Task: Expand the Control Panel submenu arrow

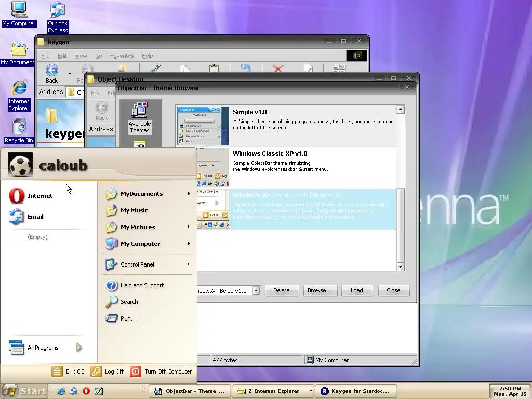Action: tap(188, 264)
